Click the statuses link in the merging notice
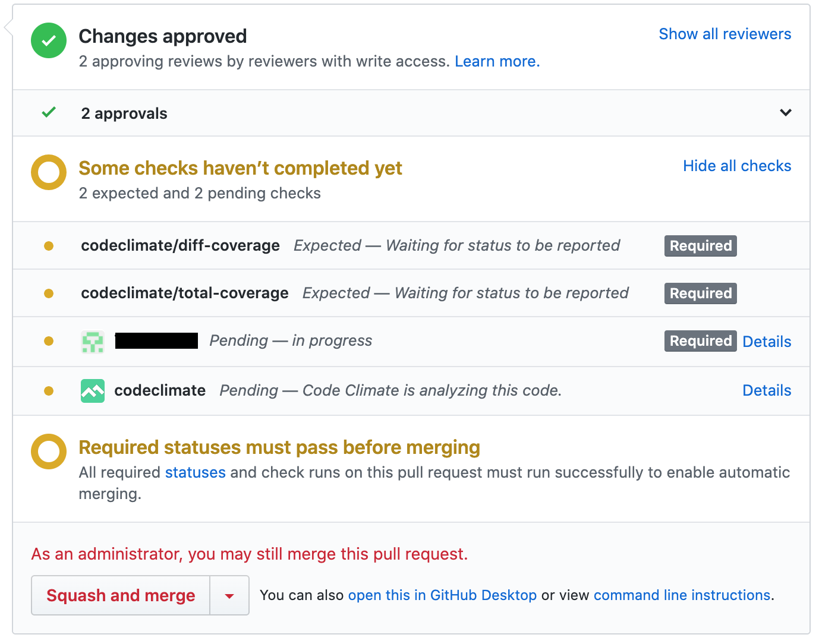Screen dimensions: 819x644 coord(195,472)
